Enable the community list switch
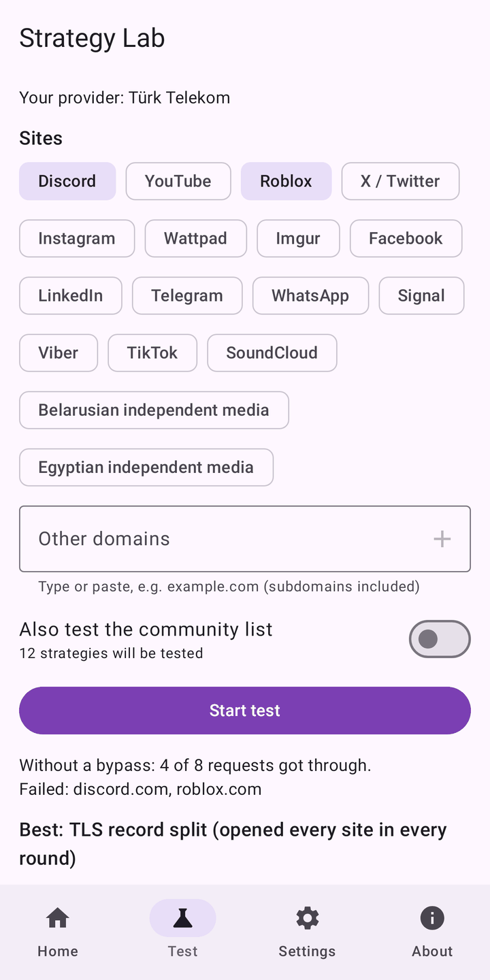The width and height of the screenshot is (490, 980). [440, 639]
